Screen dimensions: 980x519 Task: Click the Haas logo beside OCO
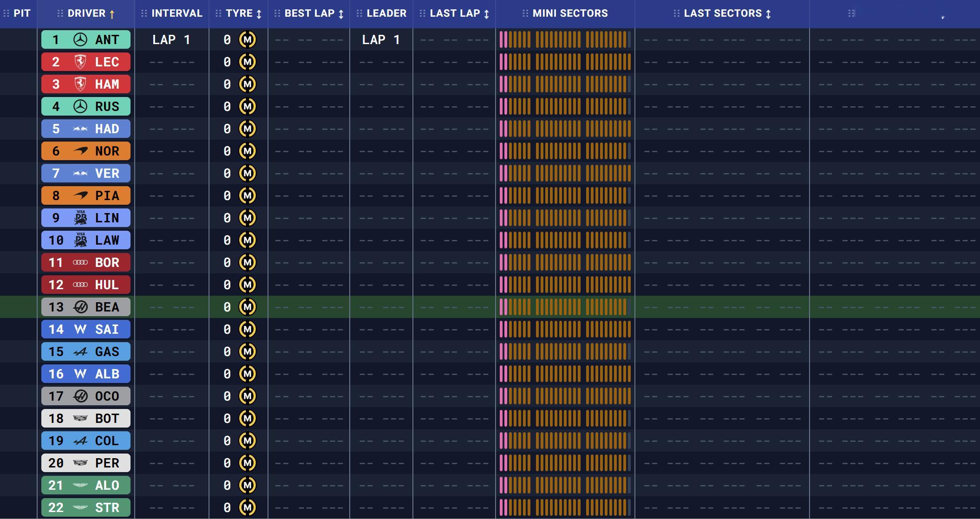point(80,396)
